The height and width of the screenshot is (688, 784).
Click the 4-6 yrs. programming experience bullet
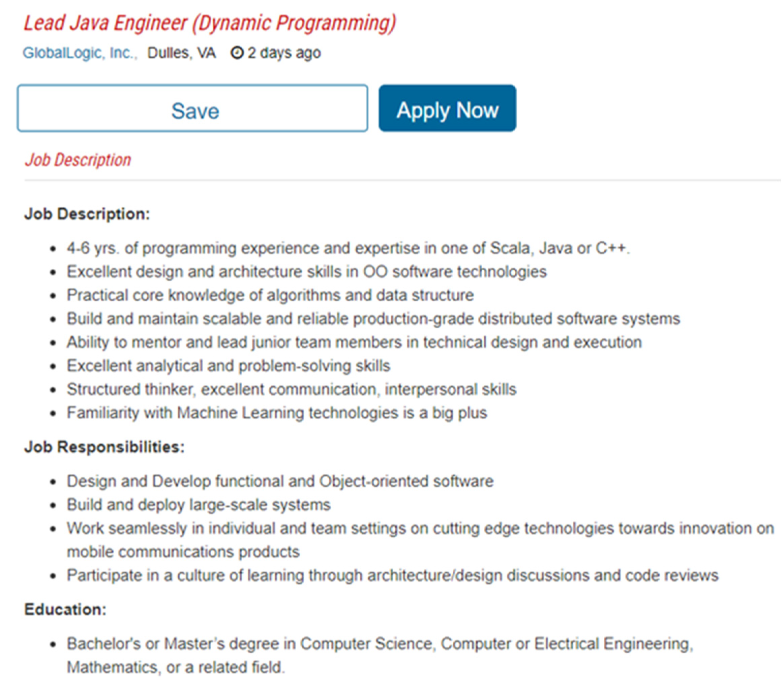[348, 248]
